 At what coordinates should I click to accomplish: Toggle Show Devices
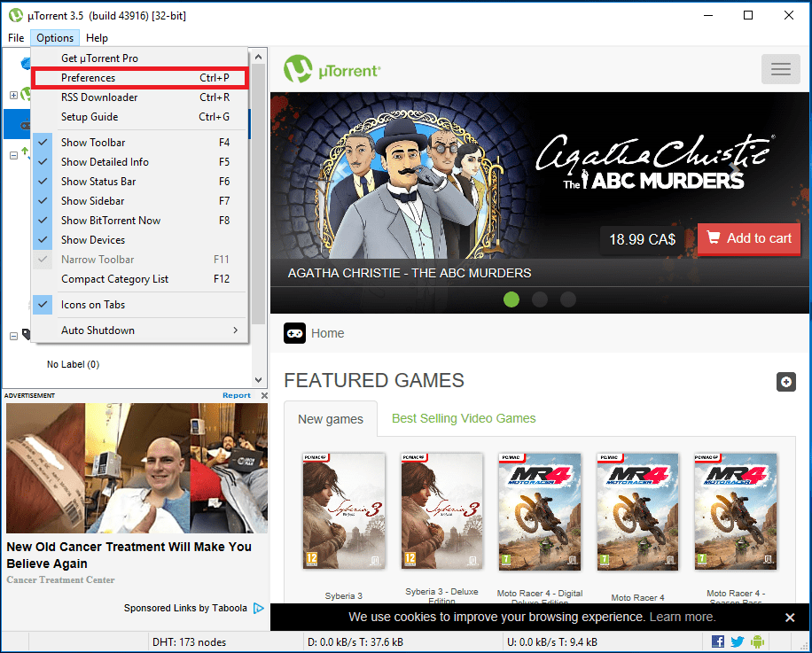pyautogui.click(x=140, y=240)
